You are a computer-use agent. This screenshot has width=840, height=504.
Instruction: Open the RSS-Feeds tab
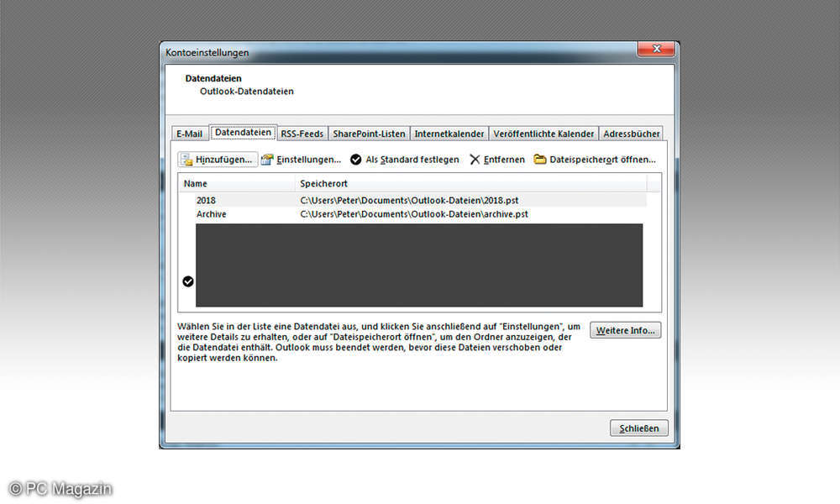coord(302,134)
